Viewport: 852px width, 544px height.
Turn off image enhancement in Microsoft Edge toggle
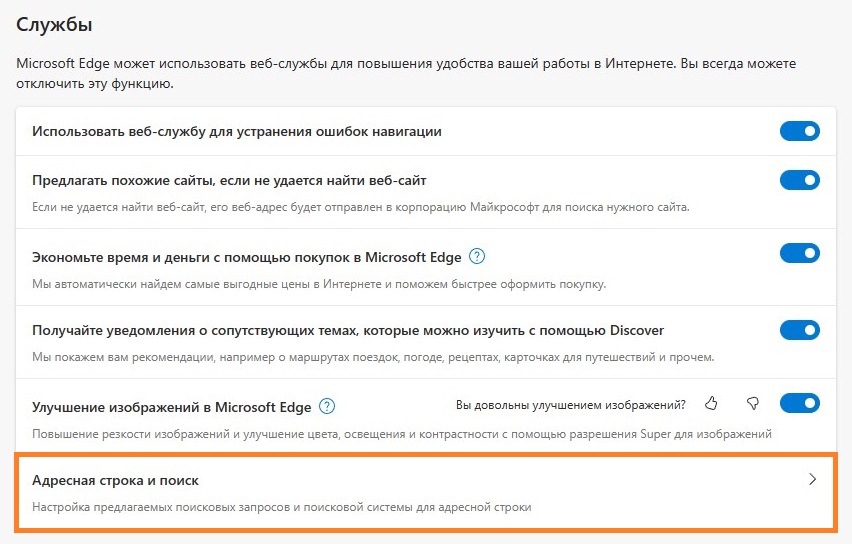coord(799,403)
